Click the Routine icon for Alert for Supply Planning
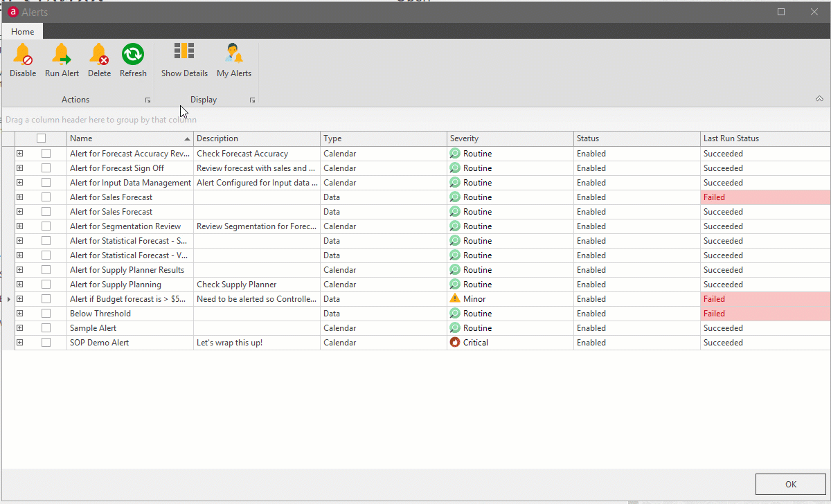The width and height of the screenshot is (831, 504). pos(455,285)
